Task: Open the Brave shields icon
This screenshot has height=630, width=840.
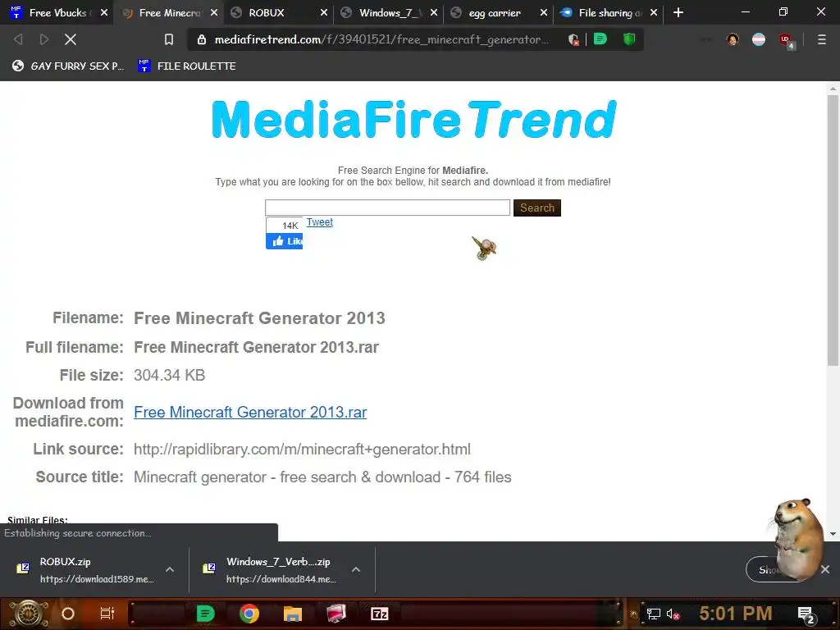Action: [x=573, y=39]
